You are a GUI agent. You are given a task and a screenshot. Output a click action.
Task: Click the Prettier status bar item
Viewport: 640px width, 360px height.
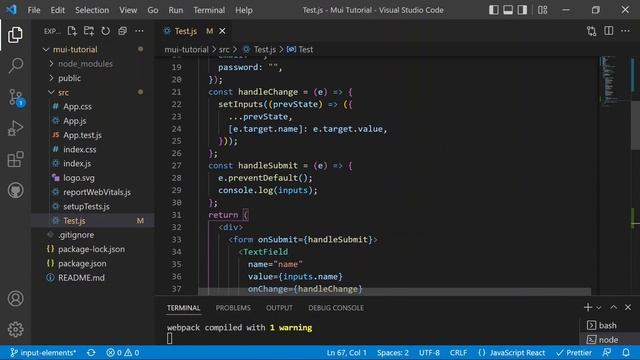pos(574,353)
